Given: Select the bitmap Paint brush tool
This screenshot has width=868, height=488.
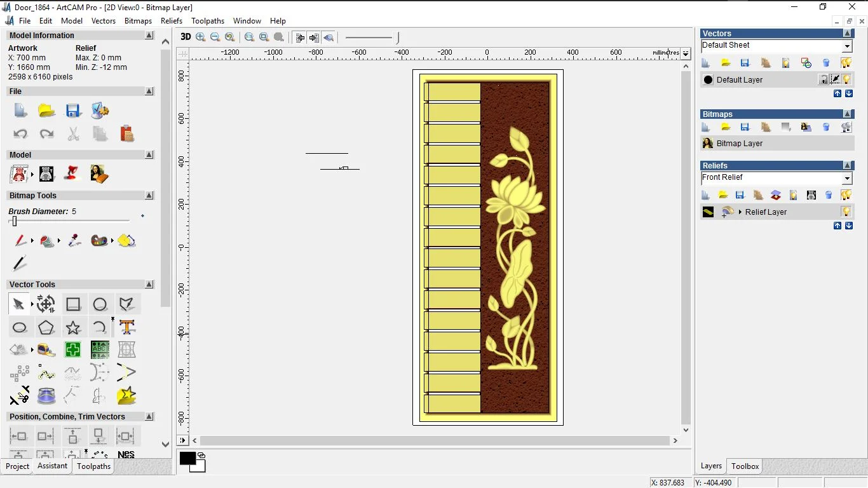Looking at the screenshot, I should click(20, 241).
